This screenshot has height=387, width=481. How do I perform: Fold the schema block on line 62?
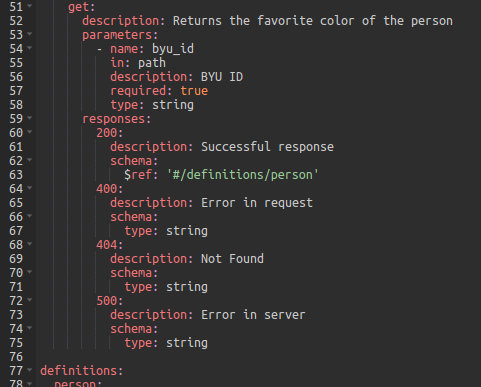tap(30, 160)
